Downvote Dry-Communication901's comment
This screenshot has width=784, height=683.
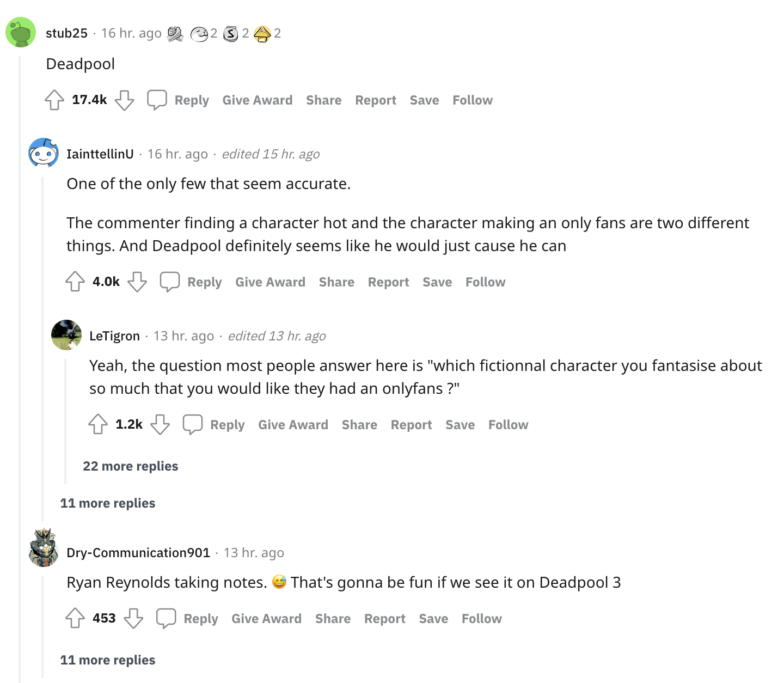click(133, 619)
